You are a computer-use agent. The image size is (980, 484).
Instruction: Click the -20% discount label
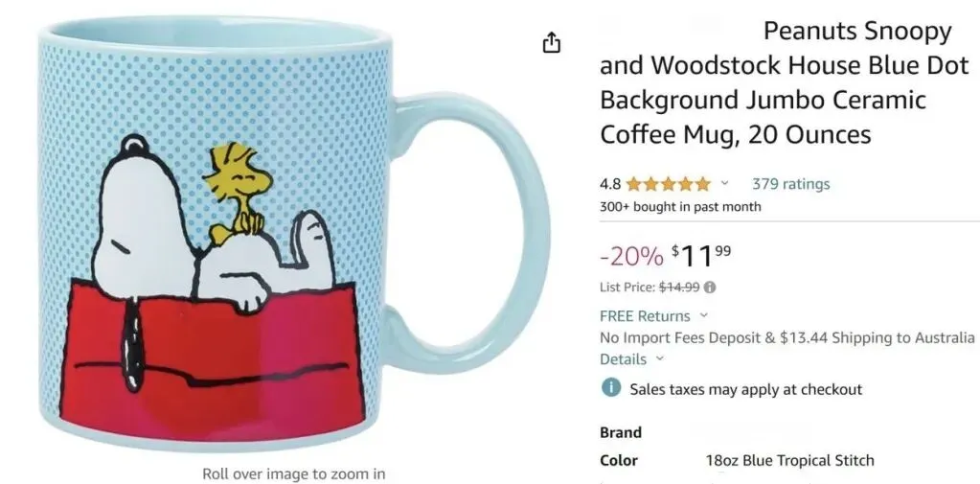631,256
